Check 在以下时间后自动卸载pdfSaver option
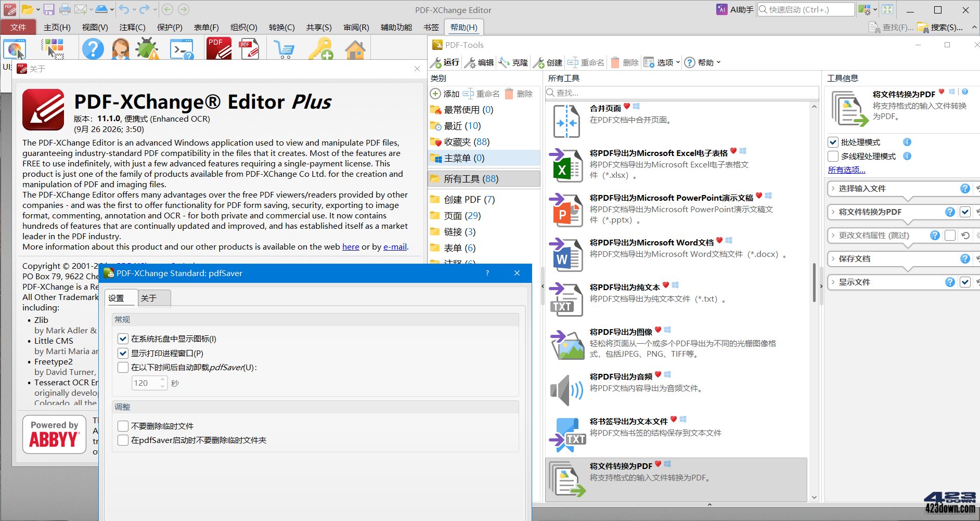The image size is (980, 521). (x=123, y=367)
